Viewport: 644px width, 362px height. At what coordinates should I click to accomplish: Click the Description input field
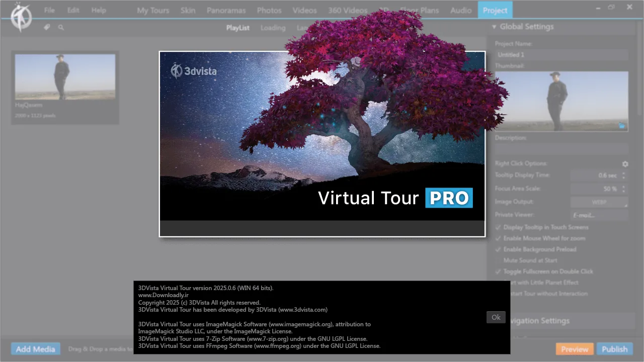point(561,149)
